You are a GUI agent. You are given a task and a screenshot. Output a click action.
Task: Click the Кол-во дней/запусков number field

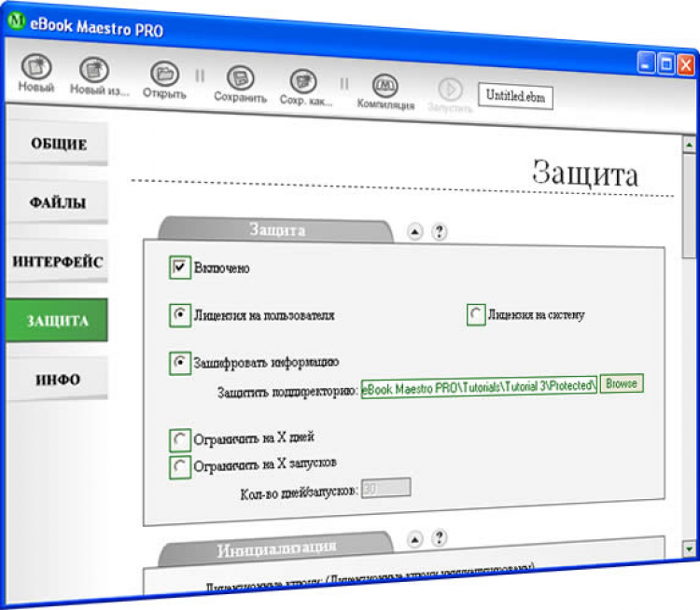[x=386, y=488]
